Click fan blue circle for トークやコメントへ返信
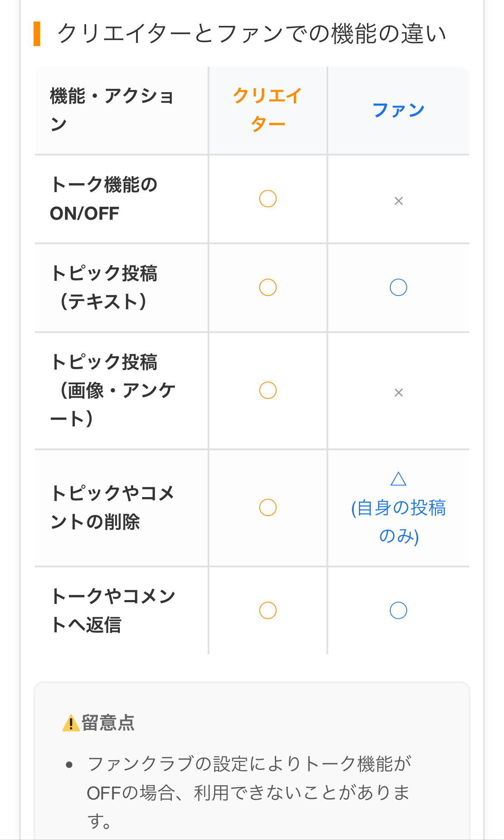This screenshot has height=840, width=504. pyautogui.click(x=398, y=610)
